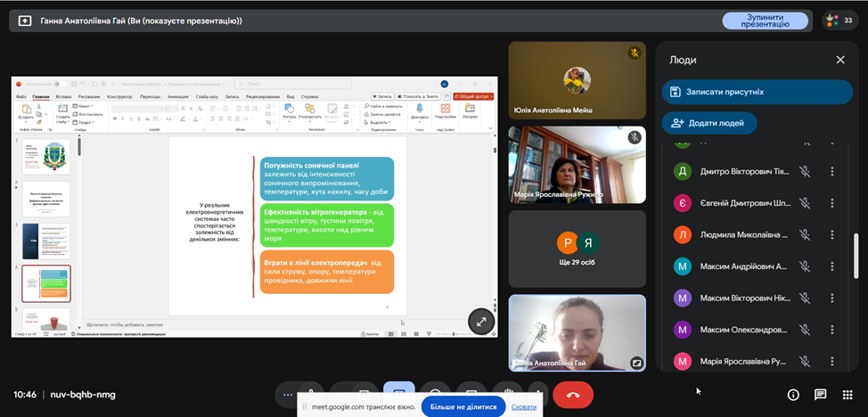Viewport: 868px width, 417px height.
Task: Open the Упорядочить dropdown
Action: click(x=309, y=112)
